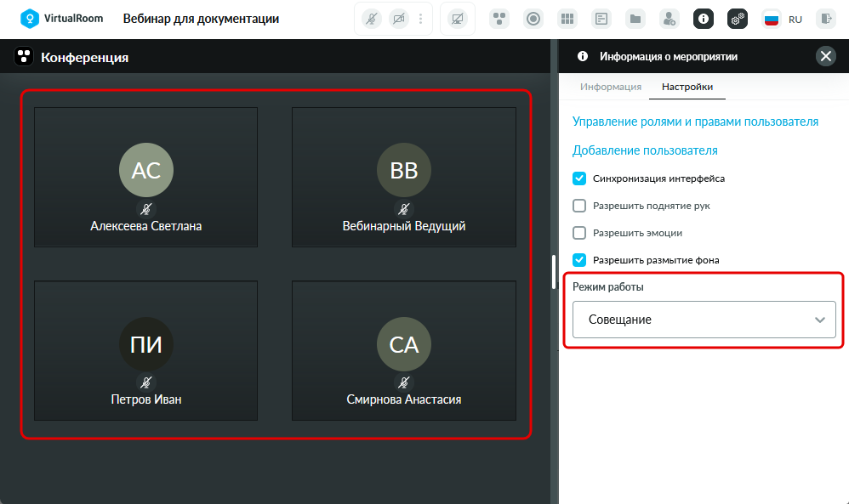Screen dimensions: 849x504
Task: Click the ВВ avatar of Вебинарный Ведущий
Action: point(404,170)
